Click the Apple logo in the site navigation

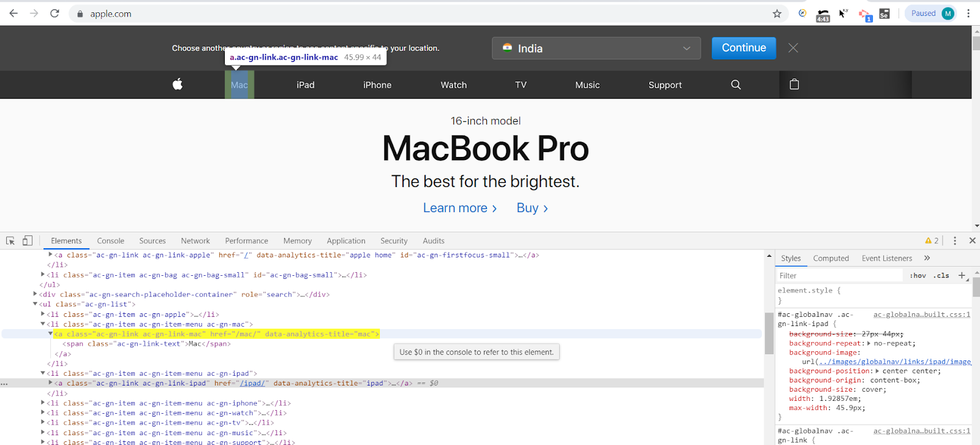(x=178, y=85)
